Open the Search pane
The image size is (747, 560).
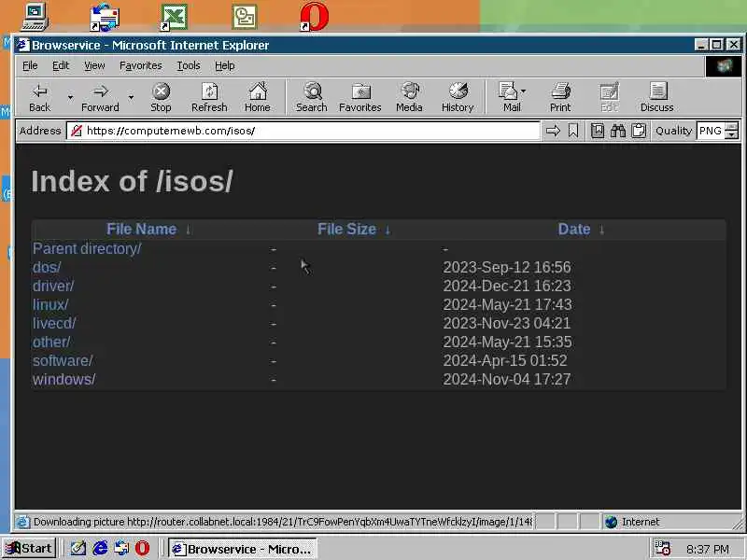click(312, 97)
